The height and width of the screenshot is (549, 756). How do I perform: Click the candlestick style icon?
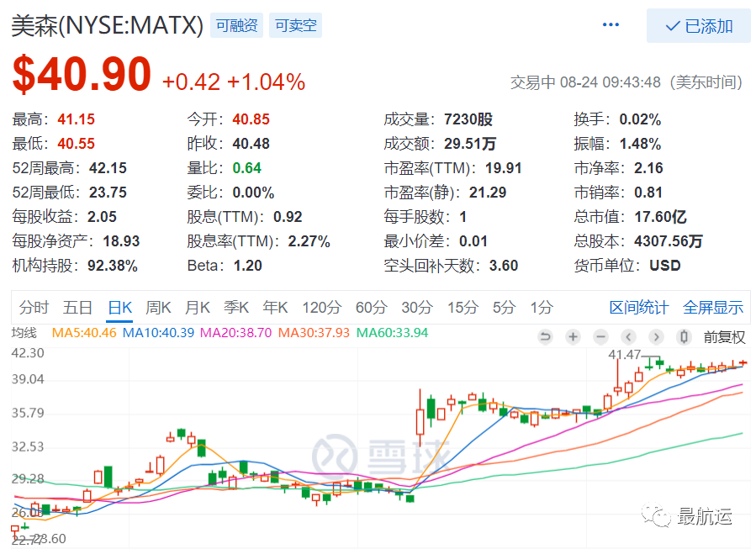(x=684, y=336)
